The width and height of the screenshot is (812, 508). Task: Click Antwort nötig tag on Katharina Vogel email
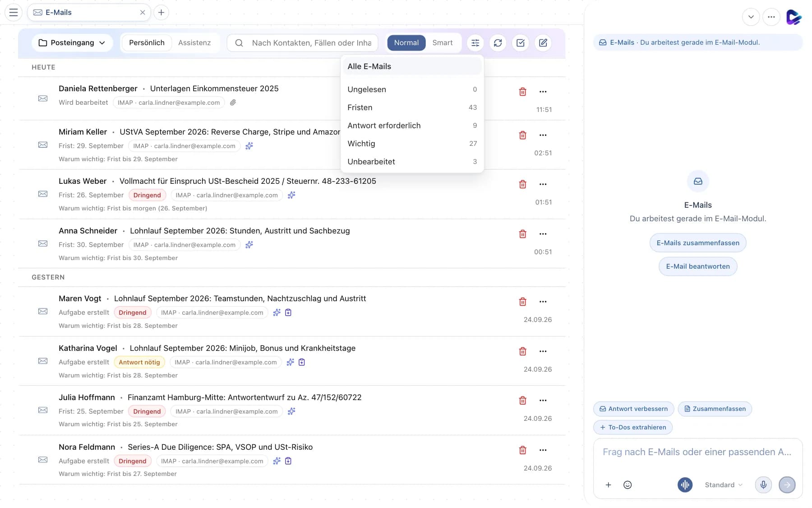[x=139, y=362]
